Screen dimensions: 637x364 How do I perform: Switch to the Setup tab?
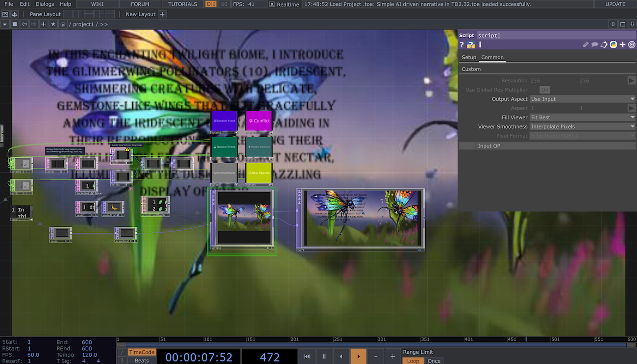[468, 57]
